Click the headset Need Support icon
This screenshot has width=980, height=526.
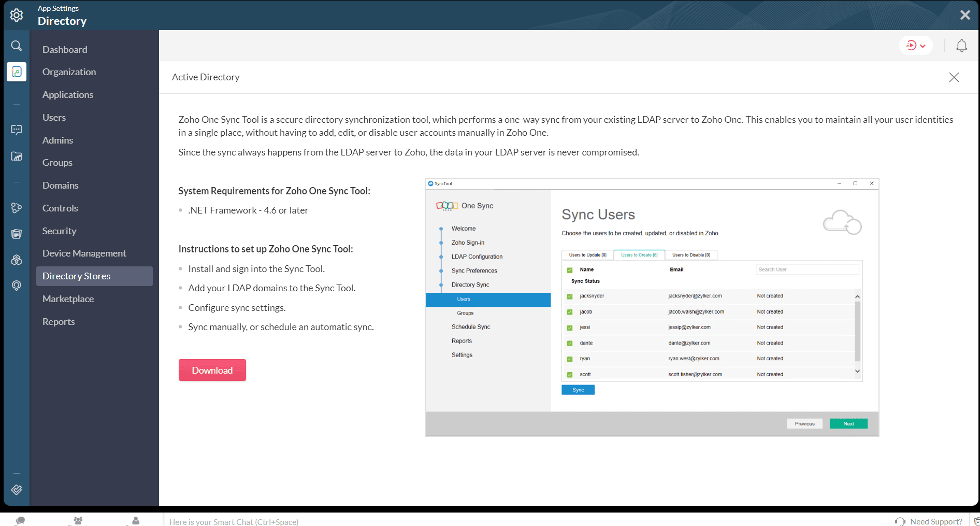(x=900, y=521)
